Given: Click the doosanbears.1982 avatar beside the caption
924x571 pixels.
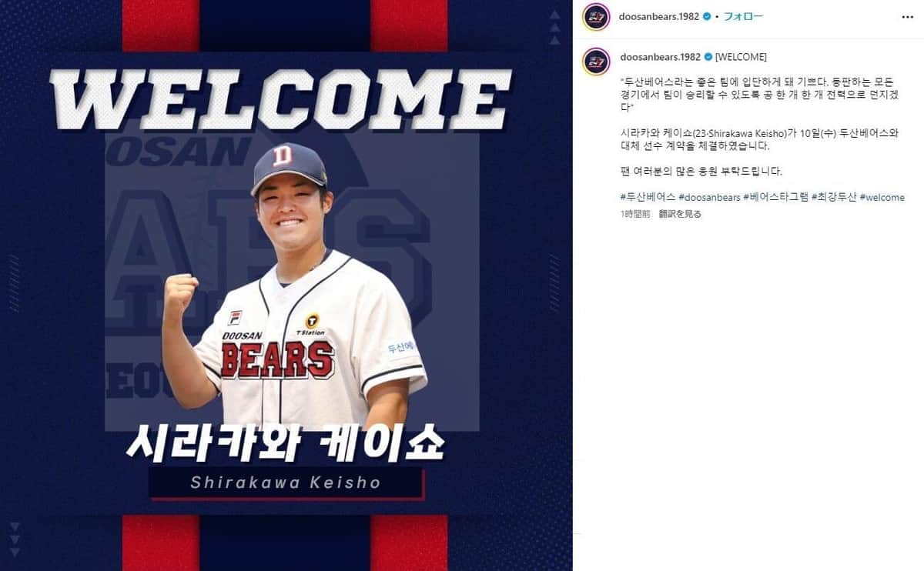Looking at the screenshot, I should (x=596, y=61).
